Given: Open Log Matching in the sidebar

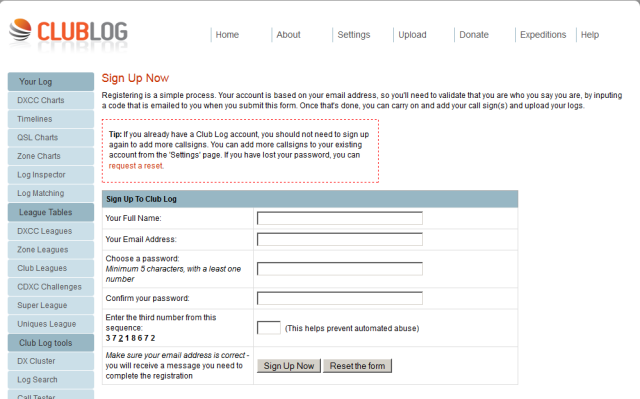Looking at the screenshot, I should coord(51,193).
